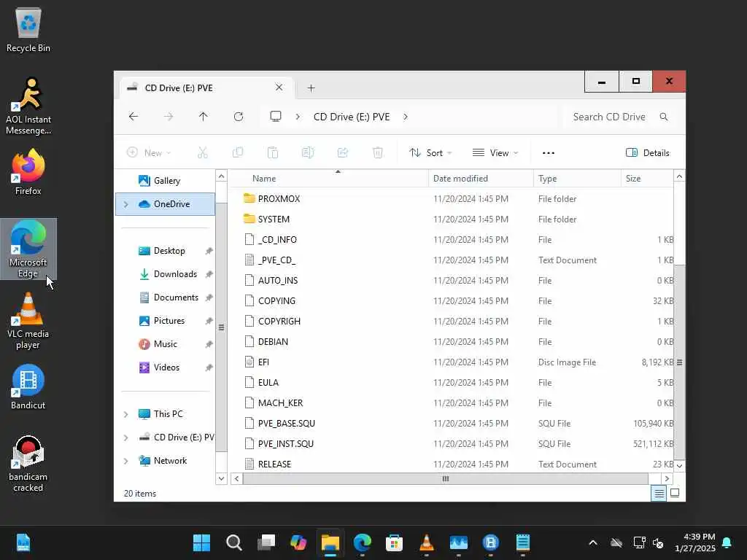Toggle the Details pane button
Viewport: 747px width, 560px height.
coord(648,153)
